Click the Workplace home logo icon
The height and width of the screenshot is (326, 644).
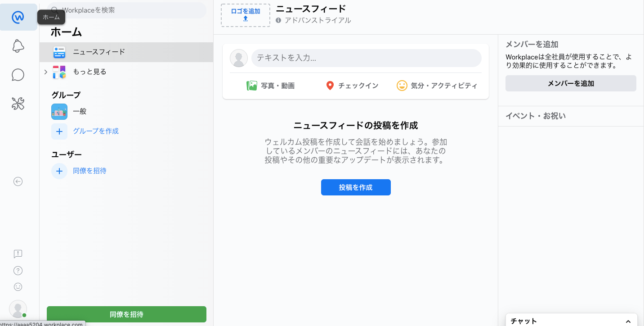(x=18, y=18)
